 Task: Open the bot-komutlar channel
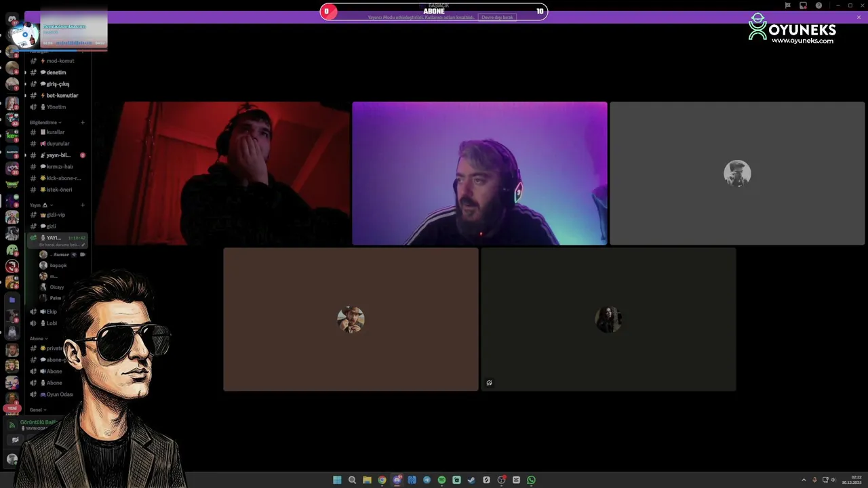point(57,96)
